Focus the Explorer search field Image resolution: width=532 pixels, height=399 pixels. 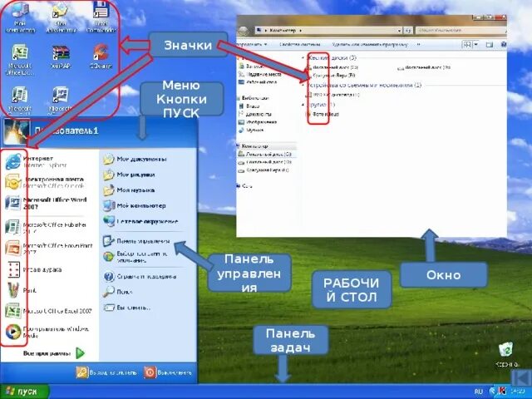tap(460, 31)
